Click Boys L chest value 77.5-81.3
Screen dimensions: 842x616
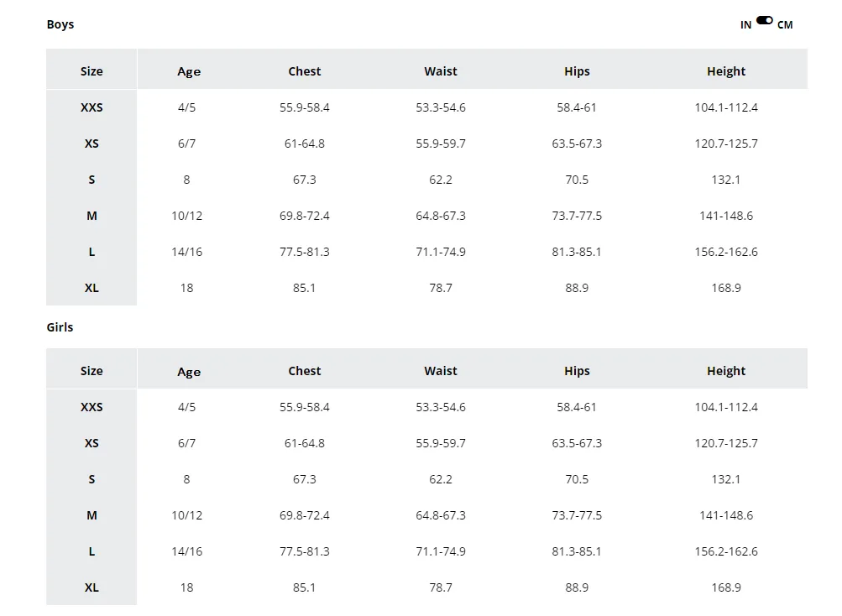305,252
